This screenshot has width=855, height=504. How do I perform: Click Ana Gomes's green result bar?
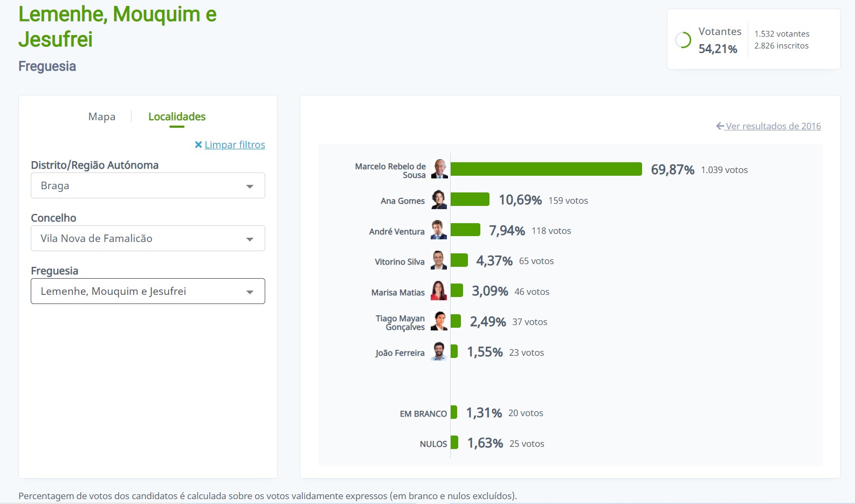[x=470, y=200]
